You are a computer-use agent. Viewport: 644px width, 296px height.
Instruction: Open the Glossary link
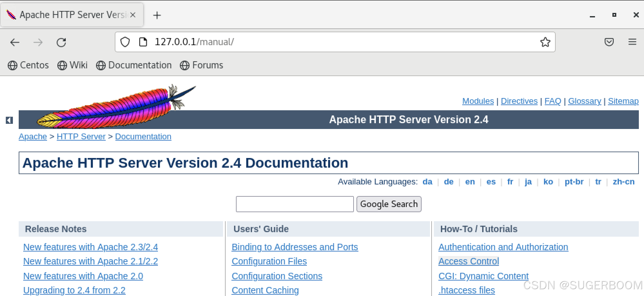(x=585, y=101)
